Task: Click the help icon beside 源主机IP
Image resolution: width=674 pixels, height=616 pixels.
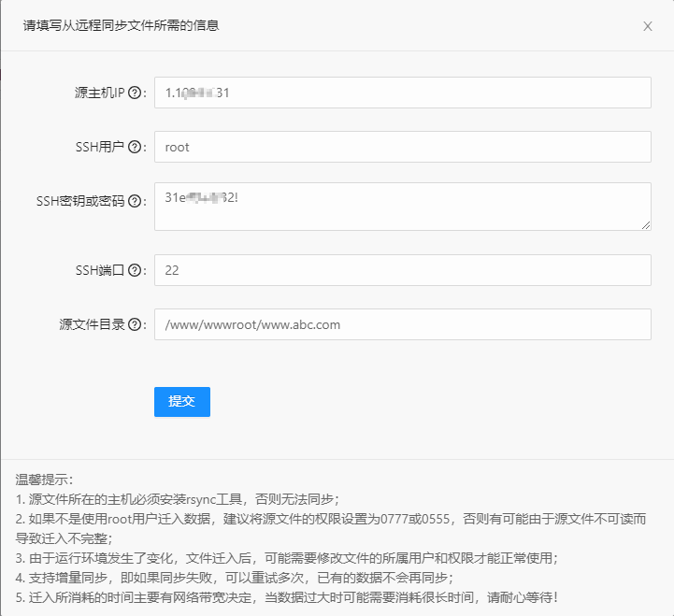Action: click(x=135, y=93)
